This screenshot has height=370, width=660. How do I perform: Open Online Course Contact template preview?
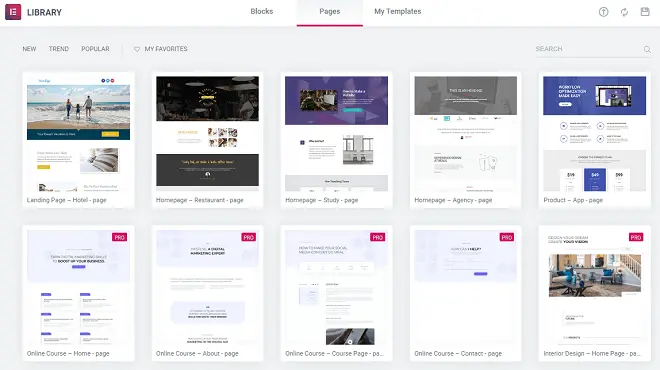(x=466, y=287)
